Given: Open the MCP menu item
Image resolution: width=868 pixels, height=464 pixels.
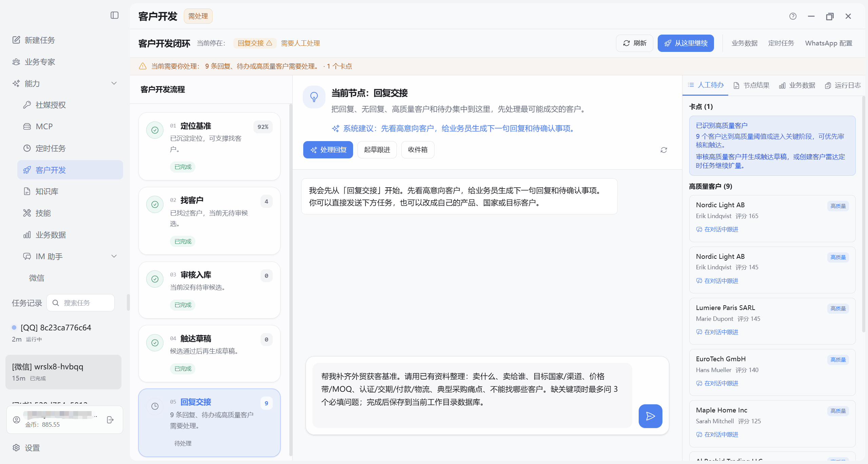Looking at the screenshot, I should click(x=44, y=127).
